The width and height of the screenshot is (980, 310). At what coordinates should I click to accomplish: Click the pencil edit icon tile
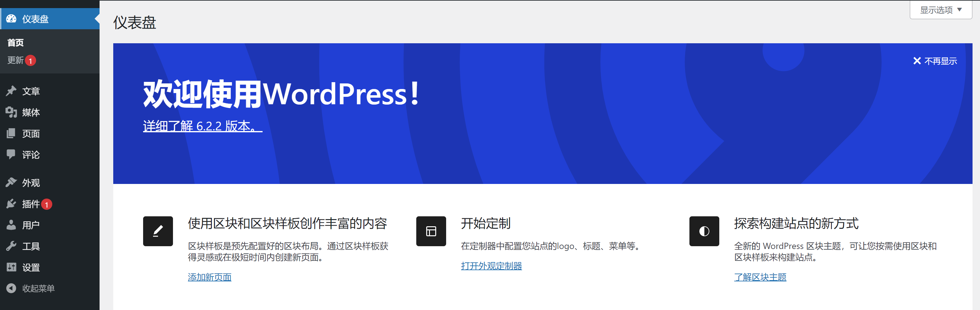(158, 231)
